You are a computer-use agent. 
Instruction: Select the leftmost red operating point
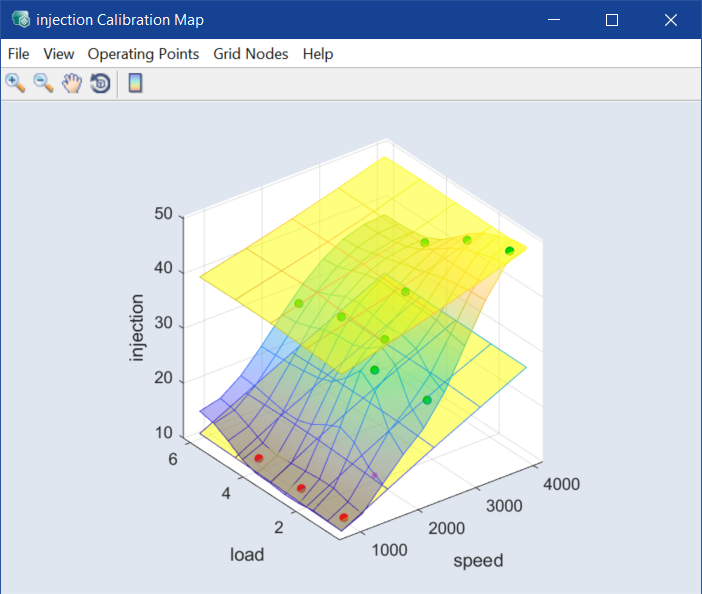pyautogui.click(x=259, y=458)
